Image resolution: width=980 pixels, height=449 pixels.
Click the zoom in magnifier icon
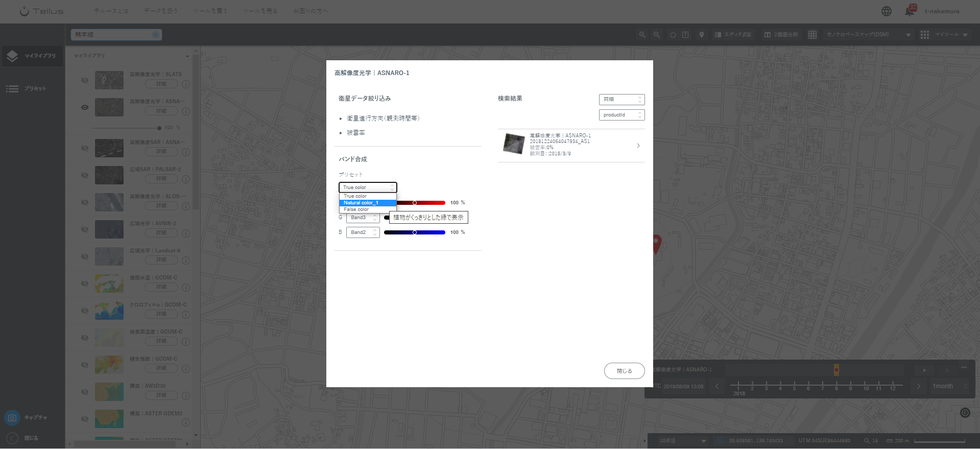click(x=642, y=35)
